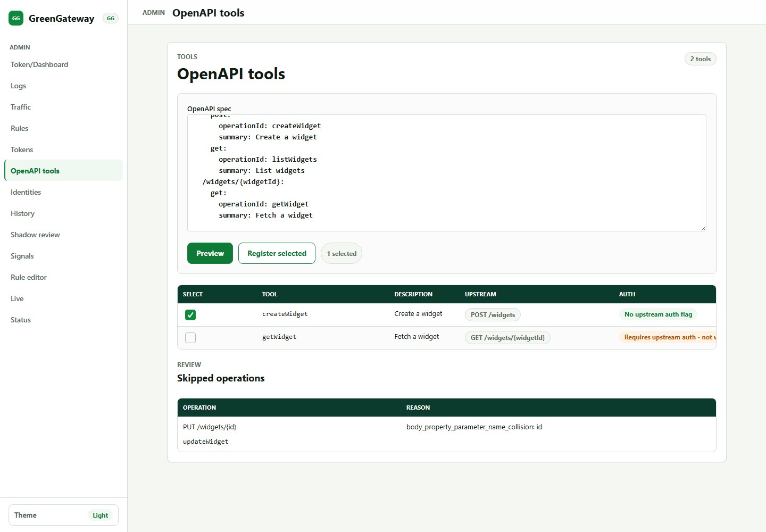View the History page
The image size is (766, 532).
[x=63, y=213]
